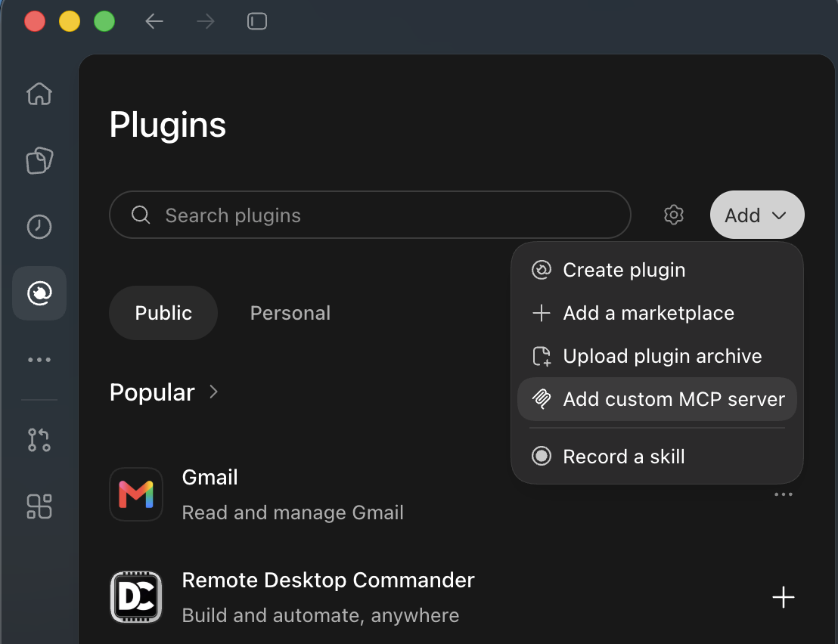Click the red close window button
This screenshot has width=838, height=644.
tap(35, 21)
